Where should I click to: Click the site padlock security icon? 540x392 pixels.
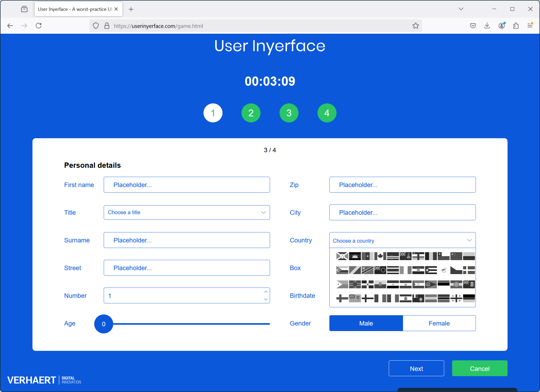click(107, 26)
